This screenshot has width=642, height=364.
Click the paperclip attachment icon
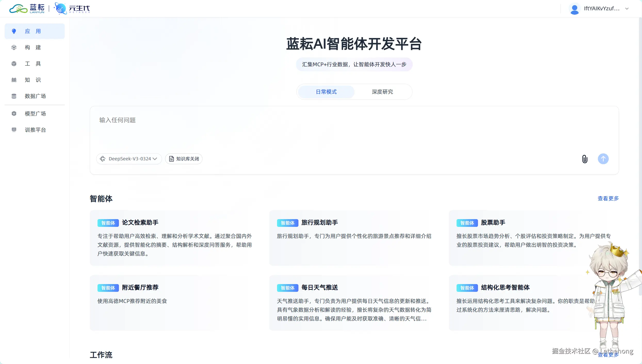585,159
